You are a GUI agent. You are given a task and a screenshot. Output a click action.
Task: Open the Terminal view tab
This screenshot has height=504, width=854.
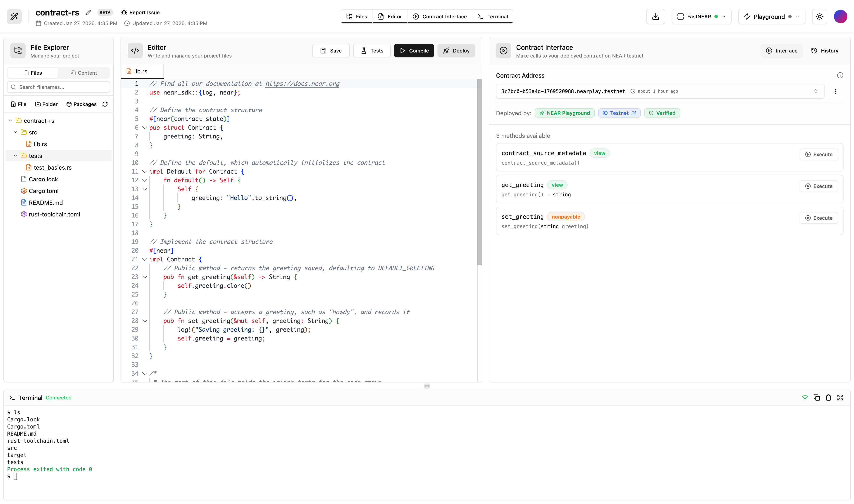pyautogui.click(x=492, y=17)
